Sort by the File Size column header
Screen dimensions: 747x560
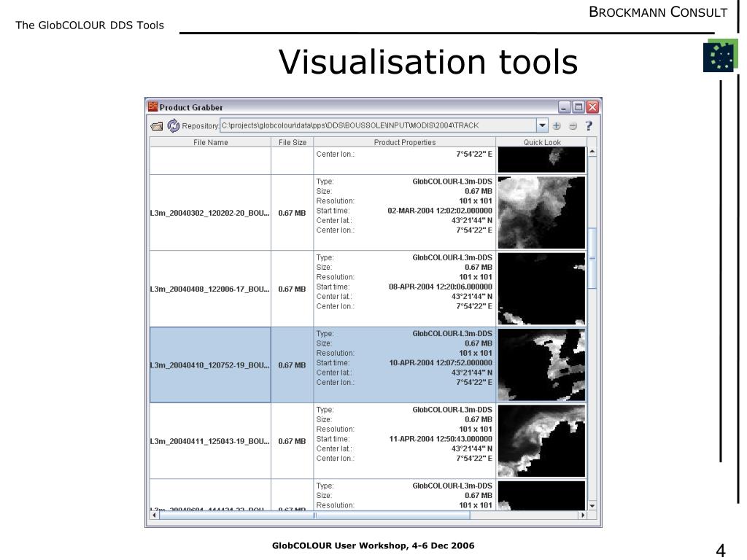click(293, 142)
